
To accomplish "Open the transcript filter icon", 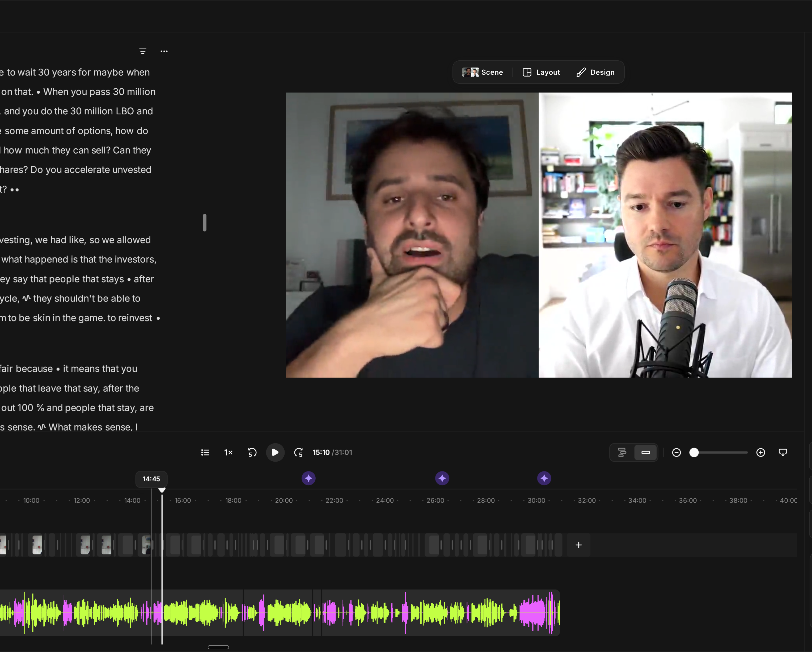I will point(143,51).
